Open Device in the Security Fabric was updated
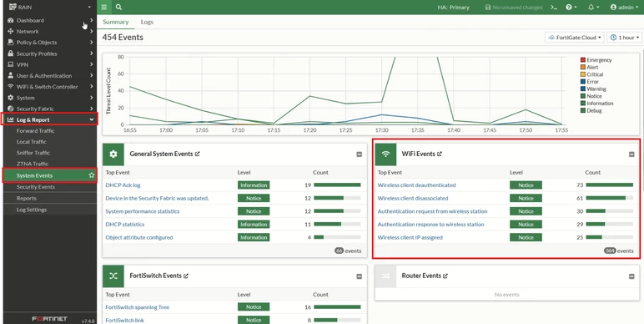Viewport: 644px width, 324px height. click(158, 198)
